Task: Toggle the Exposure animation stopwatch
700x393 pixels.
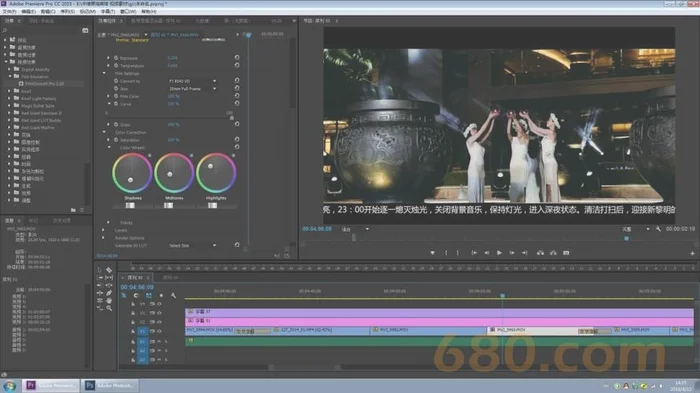Action: point(116,58)
